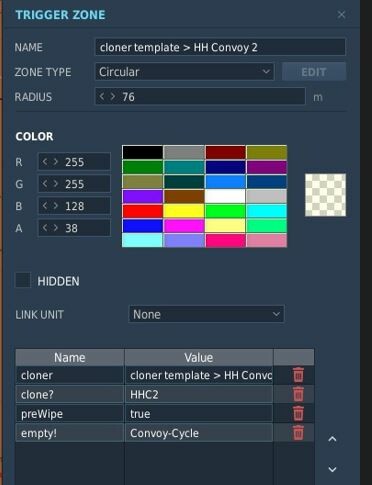Open the LINK UNIT dropdown
Image resolution: width=372 pixels, height=485 pixels.
[206, 314]
